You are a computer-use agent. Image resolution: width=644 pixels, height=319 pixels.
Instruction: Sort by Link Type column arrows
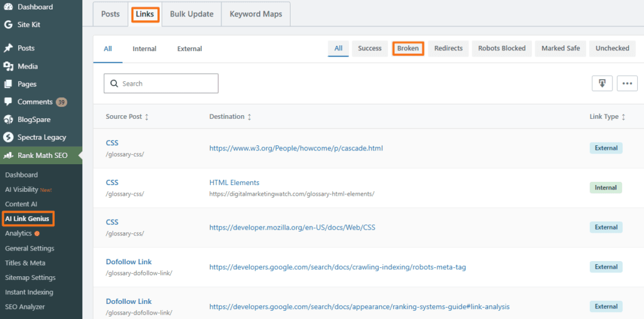(x=623, y=117)
